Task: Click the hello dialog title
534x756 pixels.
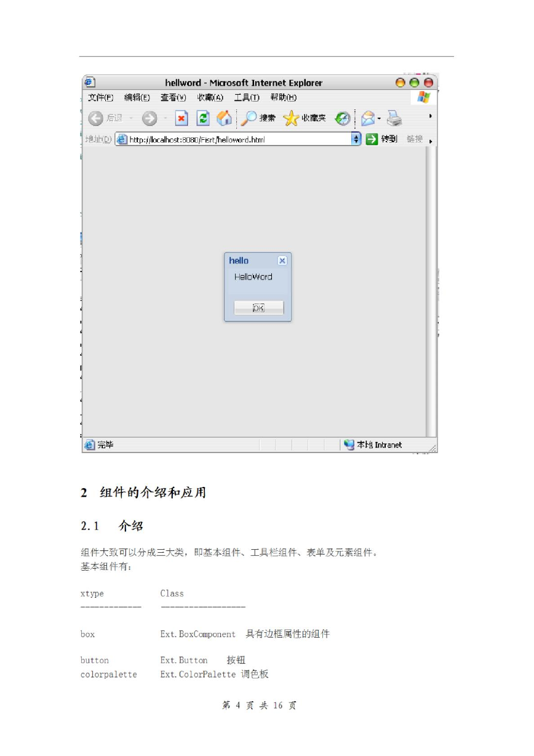Action: pyautogui.click(x=239, y=260)
